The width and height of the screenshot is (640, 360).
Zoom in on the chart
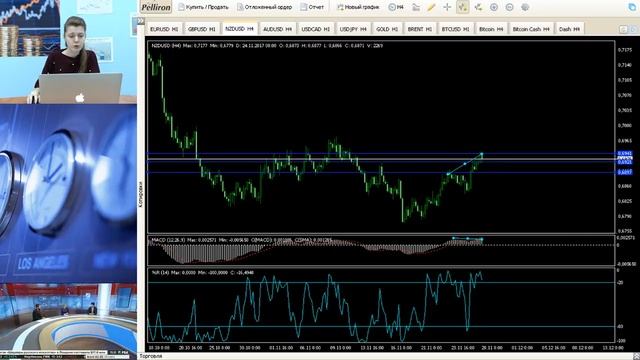[494, 7]
